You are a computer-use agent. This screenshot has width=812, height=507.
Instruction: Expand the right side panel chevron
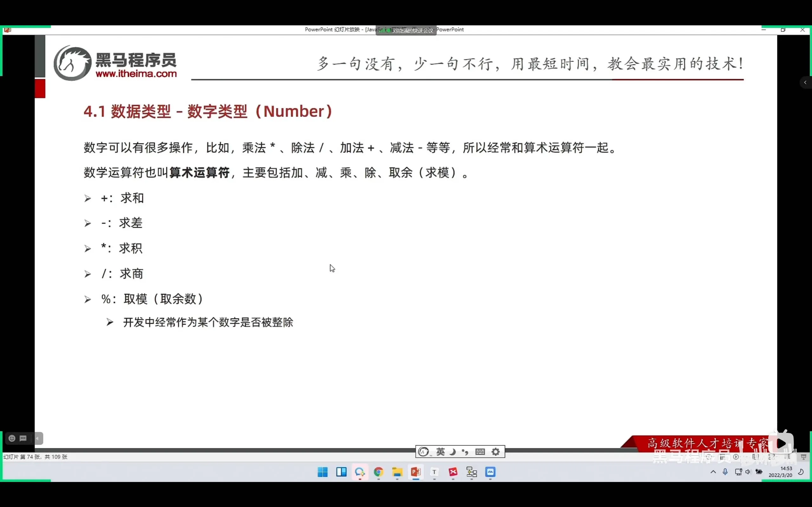click(x=805, y=82)
